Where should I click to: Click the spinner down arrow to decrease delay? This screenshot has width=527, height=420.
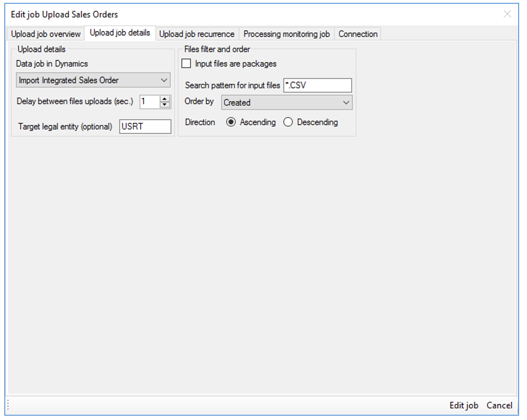tap(164, 104)
